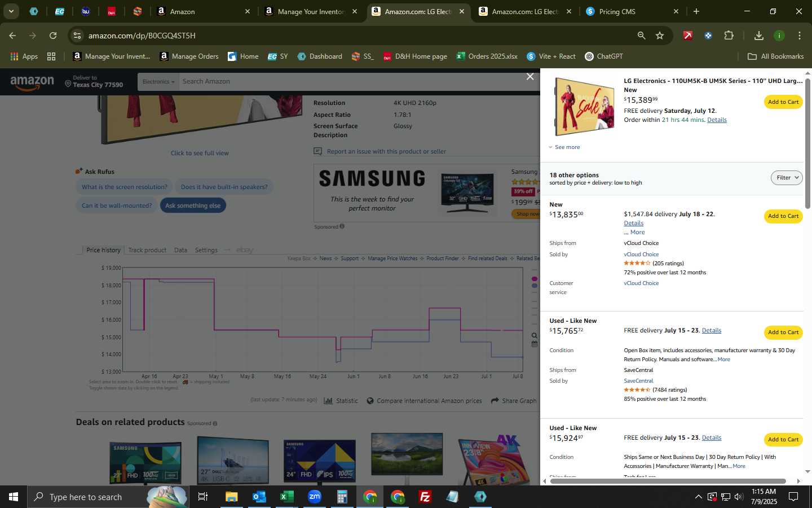Expand the Electronics search category dropdown
This screenshot has height=508, width=812.
point(158,82)
